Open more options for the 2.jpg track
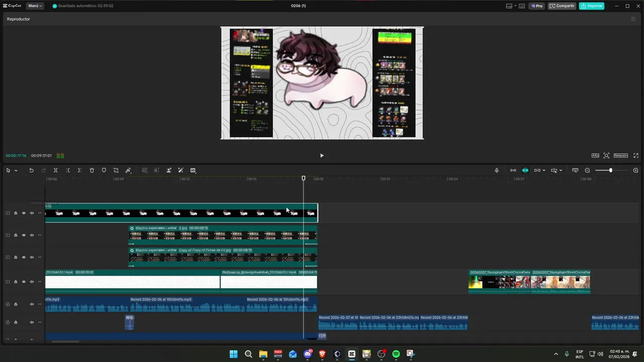This screenshot has height=362, width=644. (40, 235)
